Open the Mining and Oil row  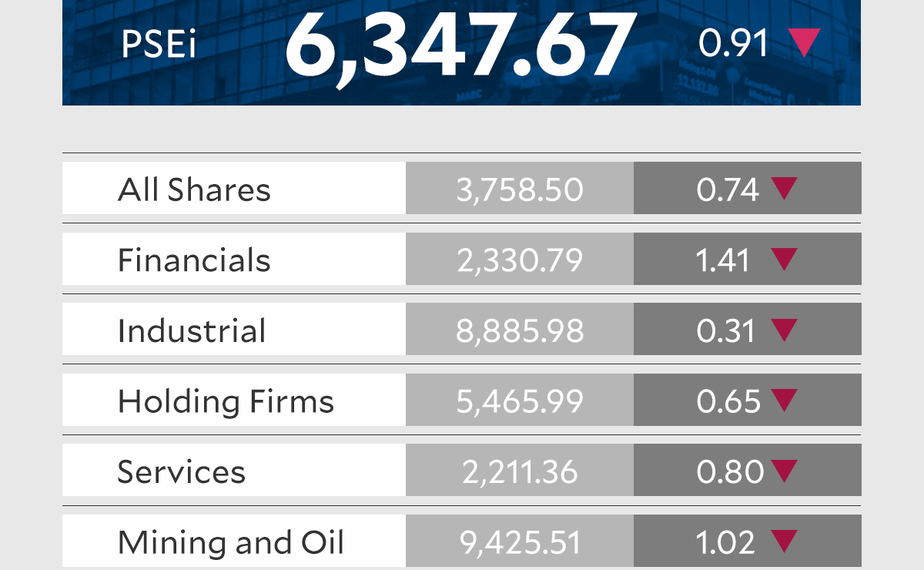coord(230,543)
